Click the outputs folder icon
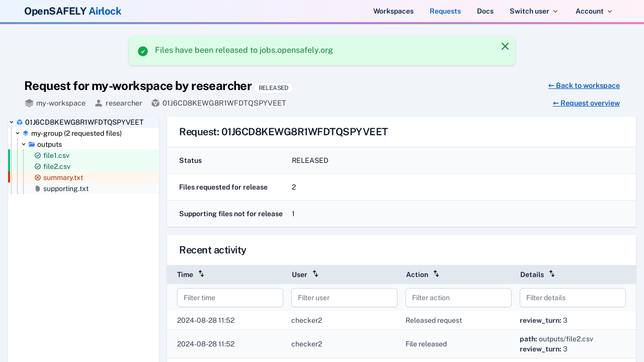Screen dimensions: 644x362 point(32,144)
